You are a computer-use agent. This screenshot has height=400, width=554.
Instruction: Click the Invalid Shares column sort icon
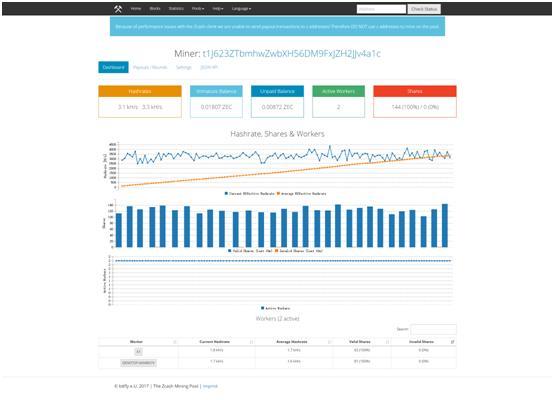(x=452, y=342)
